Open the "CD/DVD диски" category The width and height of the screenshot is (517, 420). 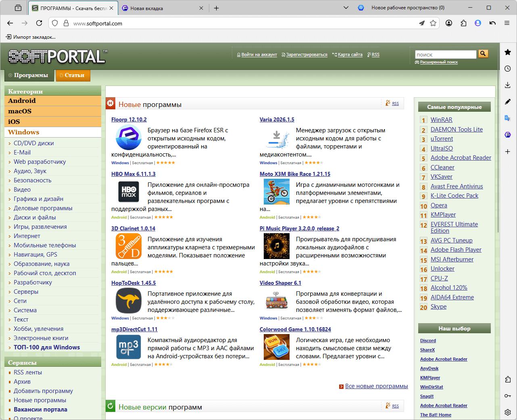tap(34, 143)
